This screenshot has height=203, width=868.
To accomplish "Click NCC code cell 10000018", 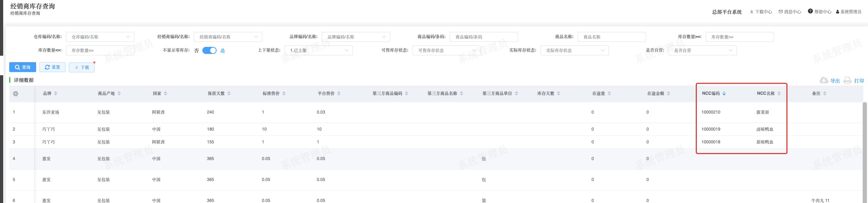I will click(711, 142).
